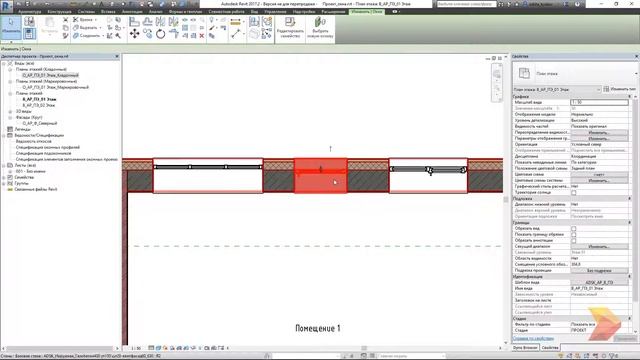
Task: Click the red Delete X icon in ribbon
Action: (202, 36)
